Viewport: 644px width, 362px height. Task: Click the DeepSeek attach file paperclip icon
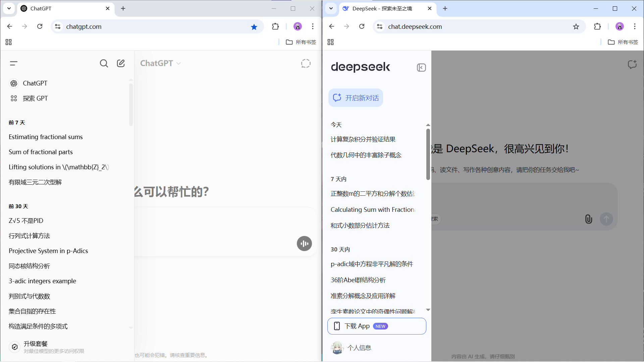[588, 219]
